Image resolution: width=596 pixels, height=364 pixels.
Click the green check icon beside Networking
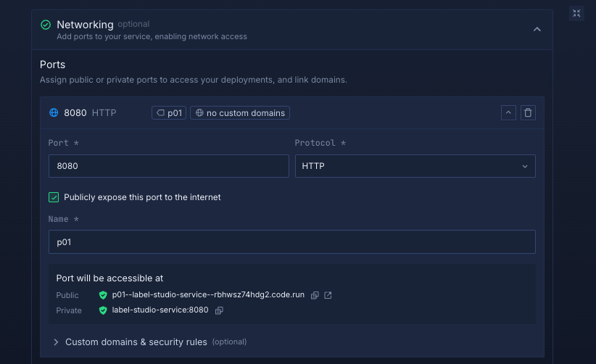46,25
